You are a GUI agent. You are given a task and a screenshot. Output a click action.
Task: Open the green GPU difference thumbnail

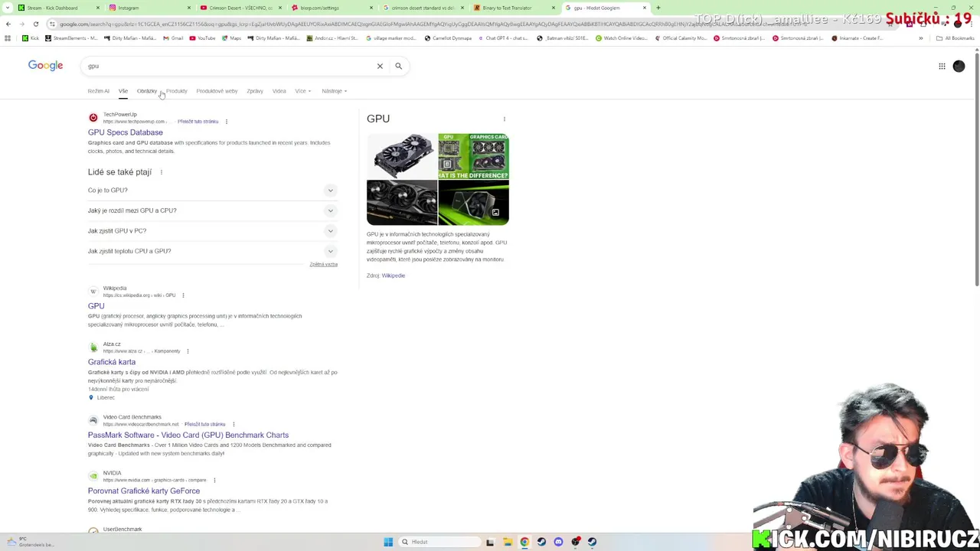tap(473, 157)
